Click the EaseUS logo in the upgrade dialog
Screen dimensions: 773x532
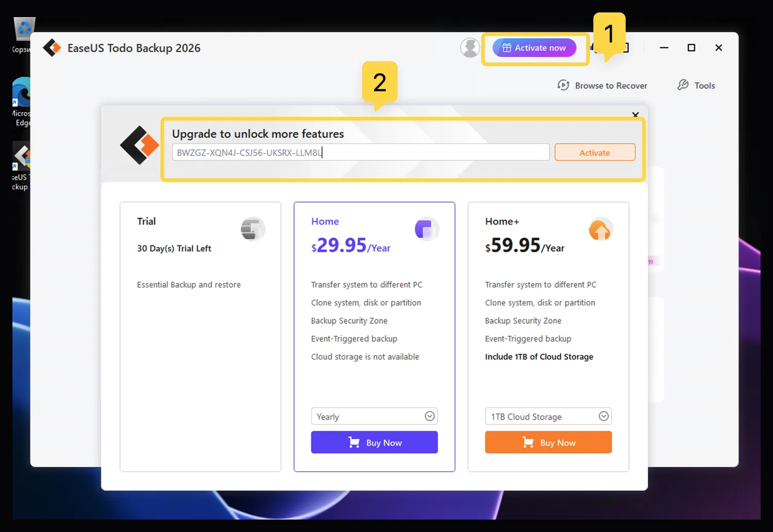[139, 145]
